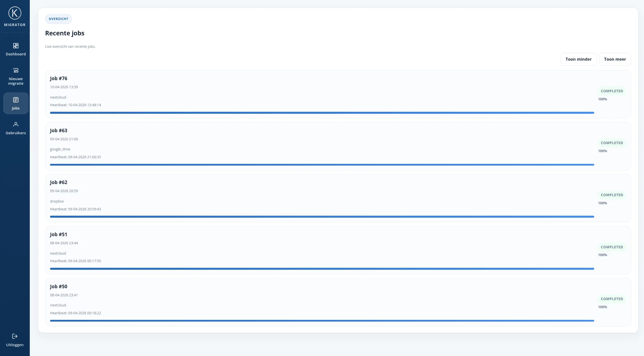644x356 pixels.
Task: Click the Job #51 title
Action: point(59,234)
